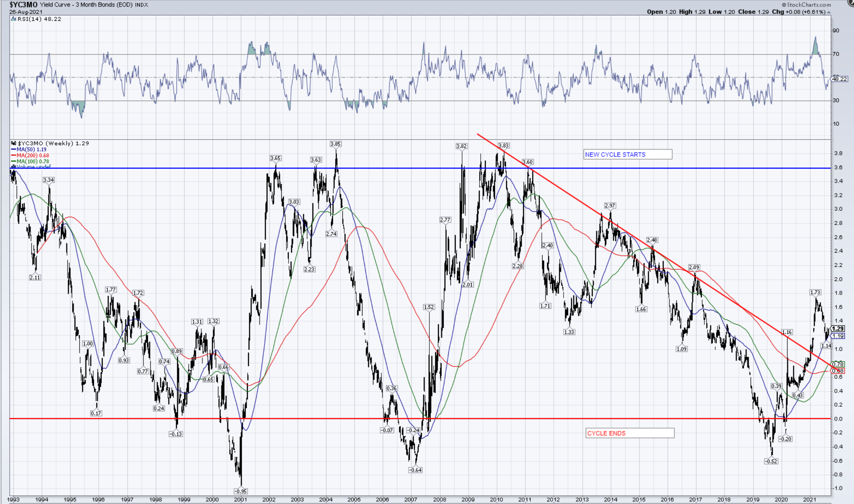
Task: Click the 2.77 price label near 2008
Action: tap(445, 220)
